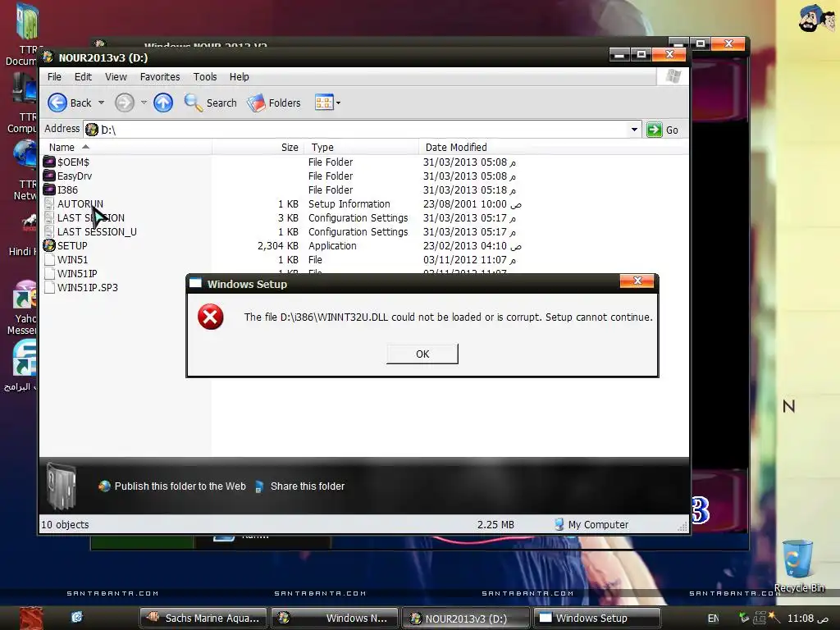
Task: Close the background Windows NOUR window
Action: (728, 44)
